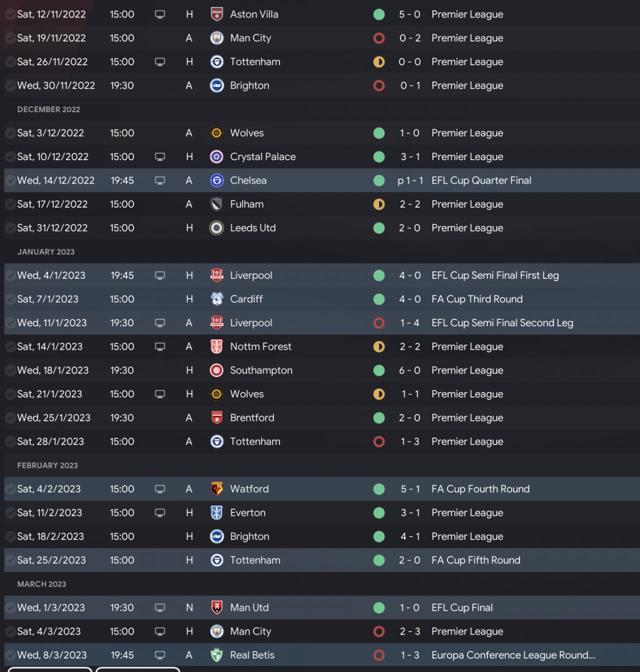Click the Watford club badge
The height and width of the screenshot is (672, 640).
pos(216,489)
